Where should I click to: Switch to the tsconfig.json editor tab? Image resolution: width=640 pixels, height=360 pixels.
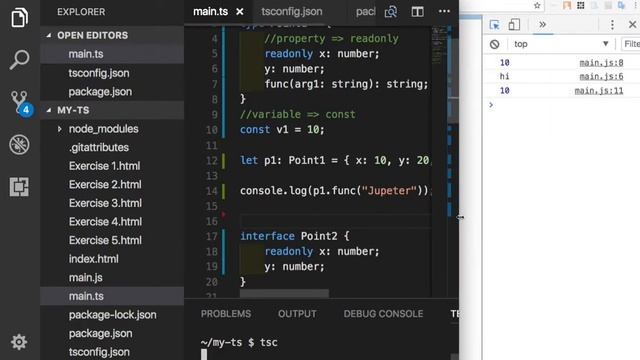coord(291,11)
